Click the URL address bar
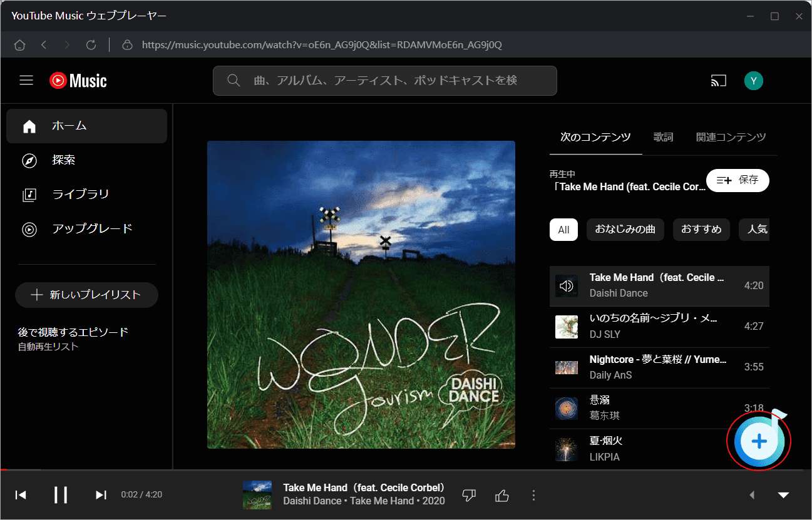812x520 pixels. (321, 45)
